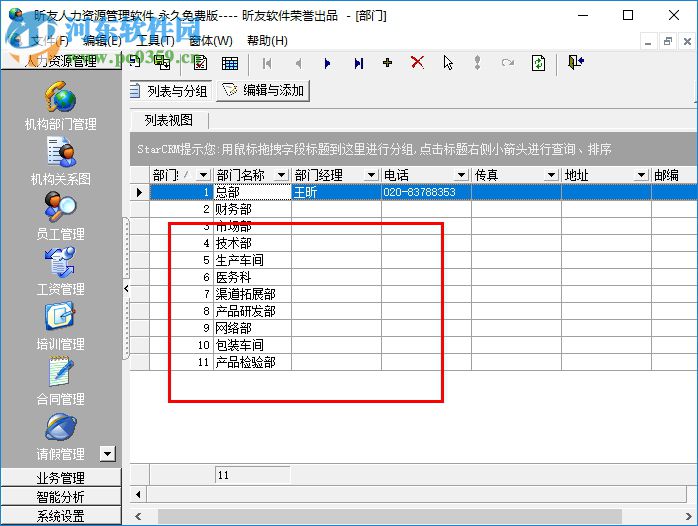This screenshot has width=698, height=526.
Task: Open the 请假管理 sidebar icon
Action: [61, 427]
